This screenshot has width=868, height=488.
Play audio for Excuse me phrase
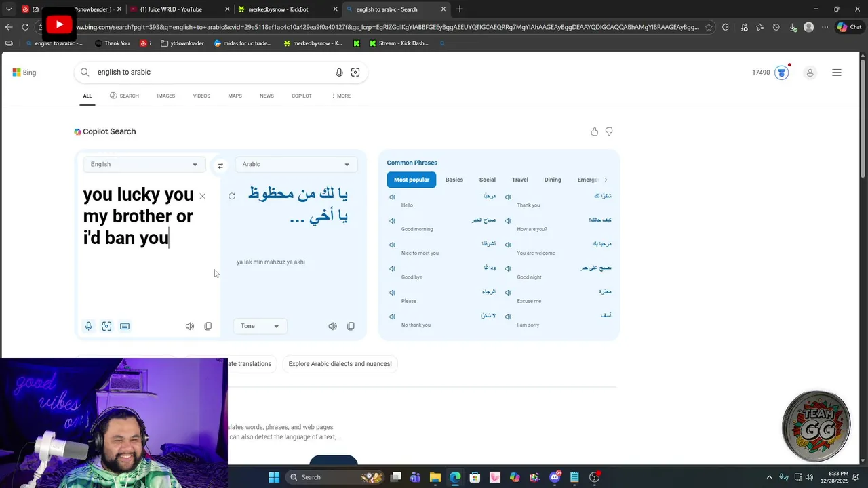508,293
